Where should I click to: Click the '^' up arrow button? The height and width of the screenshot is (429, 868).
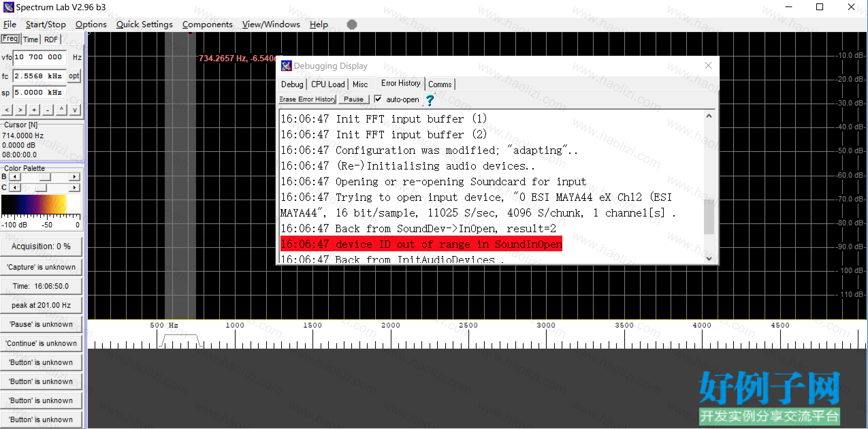click(x=61, y=110)
